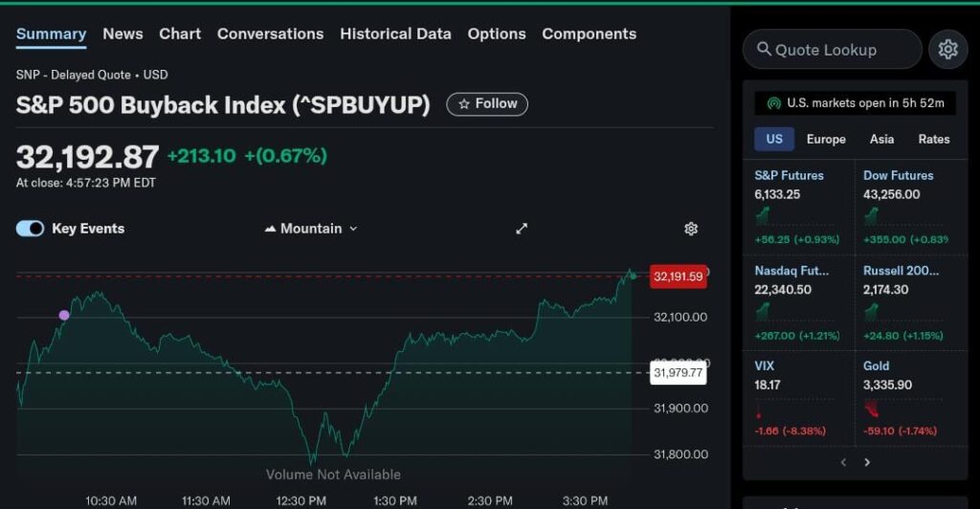Switch to Asia markets tab

(x=881, y=140)
